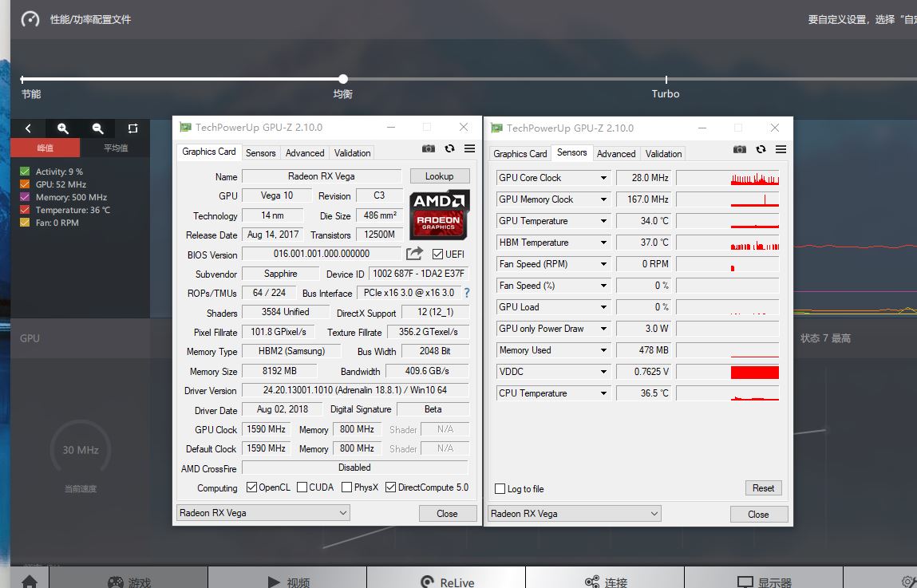917x588 pixels.
Task: Click the home icon in Radeon bottom bar
Action: tap(30, 582)
